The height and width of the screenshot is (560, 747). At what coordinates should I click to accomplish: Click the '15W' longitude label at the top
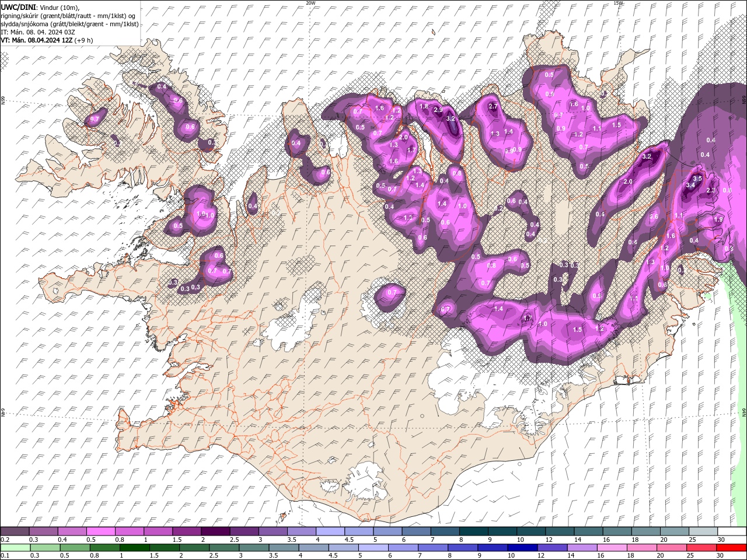(x=618, y=3)
